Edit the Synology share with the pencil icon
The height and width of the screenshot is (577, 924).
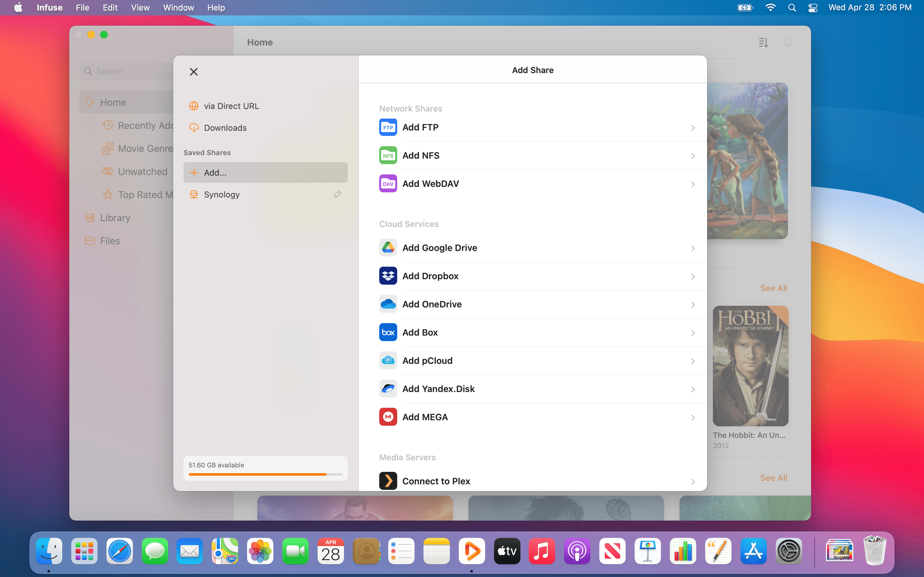click(x=338, y=194)
